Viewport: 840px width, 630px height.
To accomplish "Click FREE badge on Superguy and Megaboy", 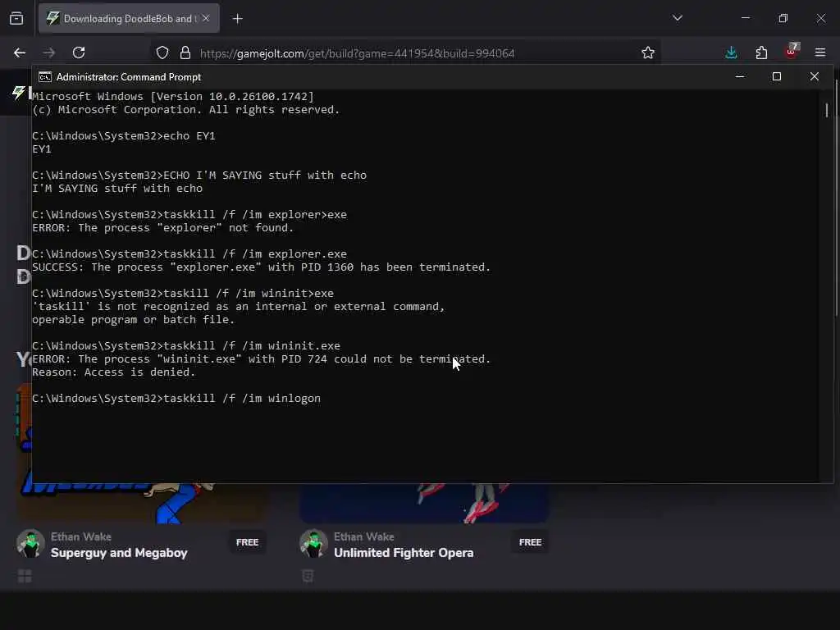I will (x=248, y=542).
